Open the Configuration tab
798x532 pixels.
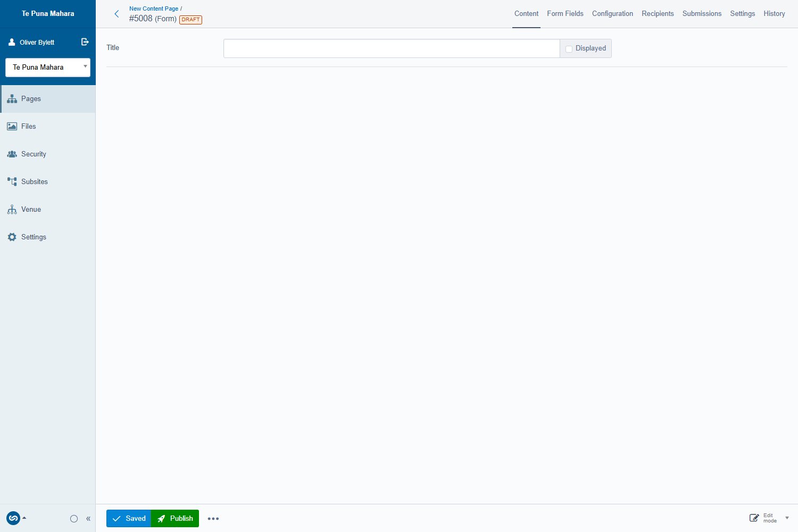612,14
